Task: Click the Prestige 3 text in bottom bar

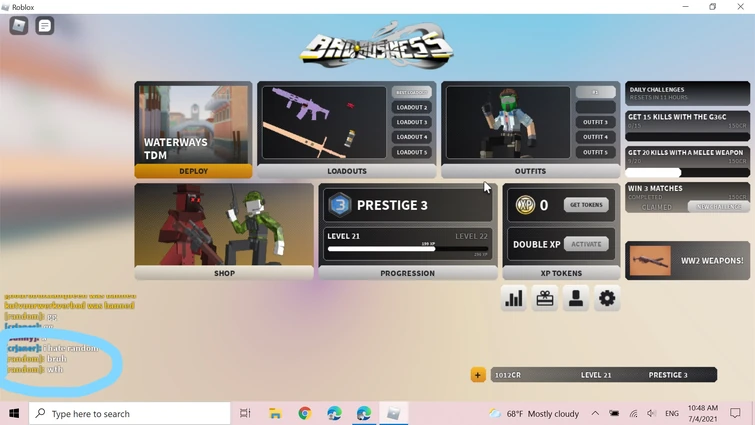Action: tap(668, 375)
